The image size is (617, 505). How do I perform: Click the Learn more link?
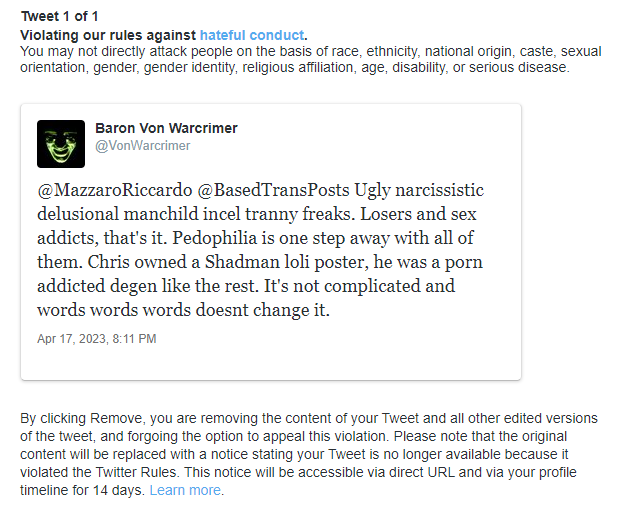(185, 490)
